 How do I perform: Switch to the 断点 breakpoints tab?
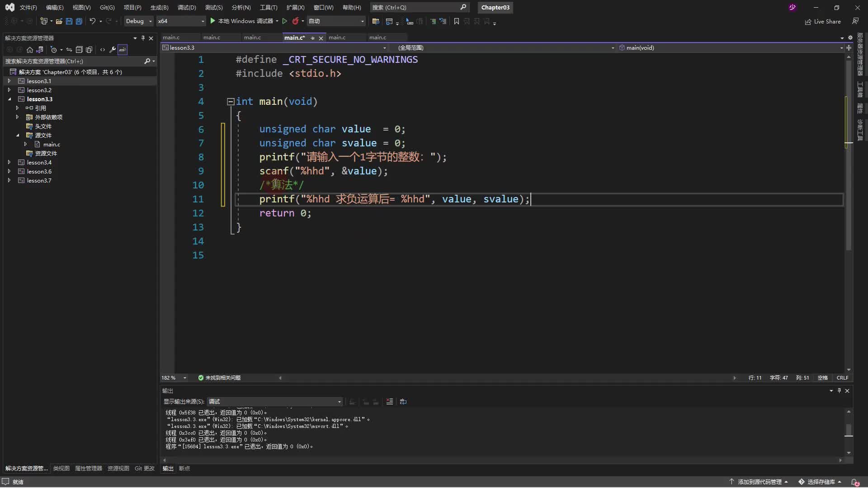[x=184, y=469]
